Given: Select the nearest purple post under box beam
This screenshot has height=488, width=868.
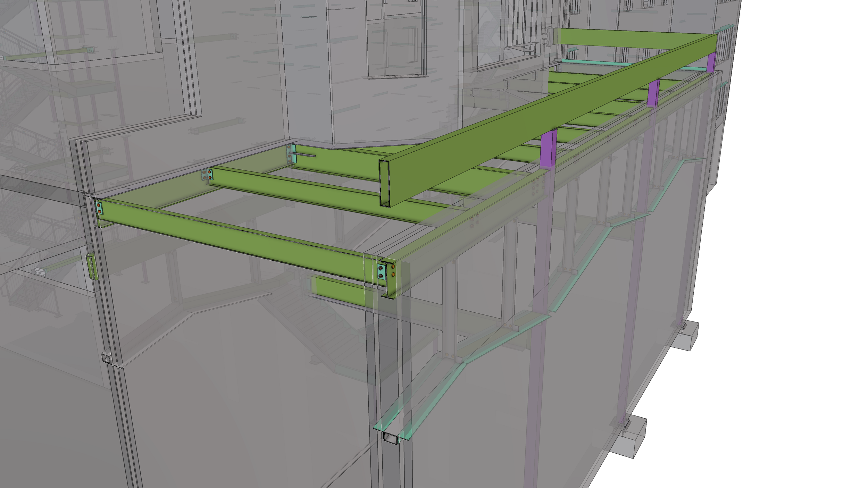Looking at the screenshot, I should [x=549, y=149].
